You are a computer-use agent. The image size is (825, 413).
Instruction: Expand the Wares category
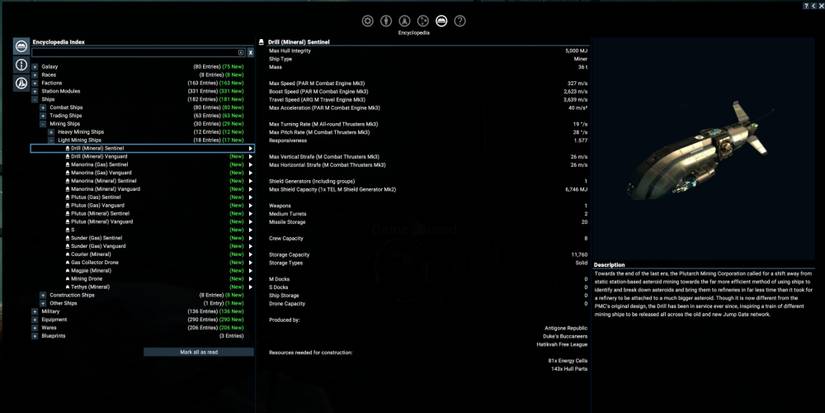35,328
